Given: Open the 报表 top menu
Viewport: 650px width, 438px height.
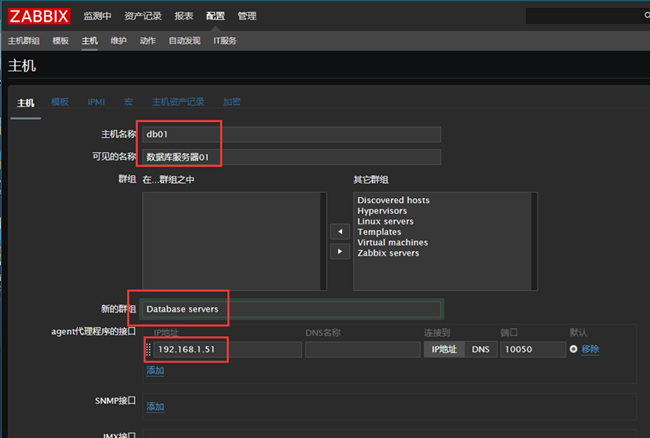Looking at the screenshot, I should click(x=184, y=16).
